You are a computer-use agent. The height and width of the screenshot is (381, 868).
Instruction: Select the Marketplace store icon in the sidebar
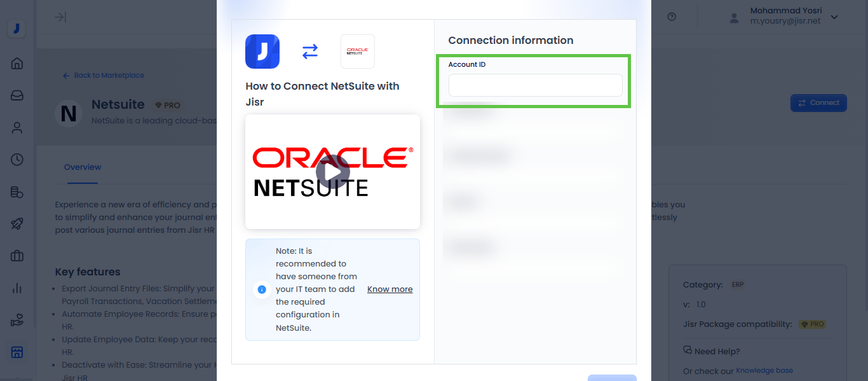tap(17, 352)
